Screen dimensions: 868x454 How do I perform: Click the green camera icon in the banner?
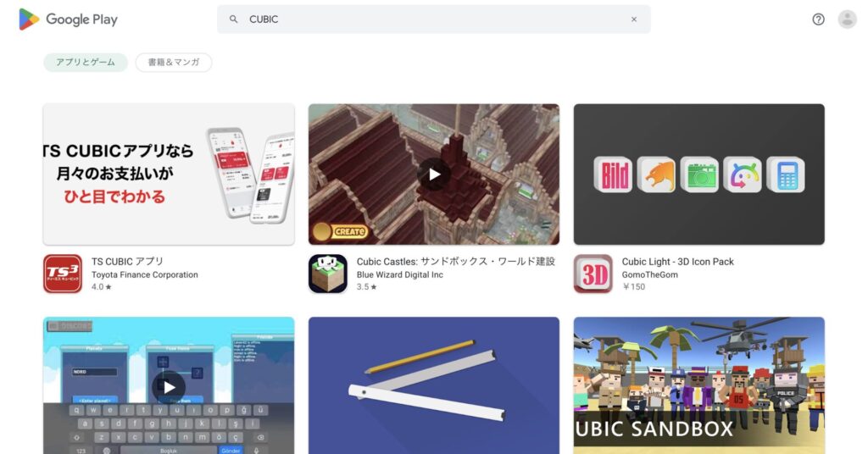click(699, 174)
